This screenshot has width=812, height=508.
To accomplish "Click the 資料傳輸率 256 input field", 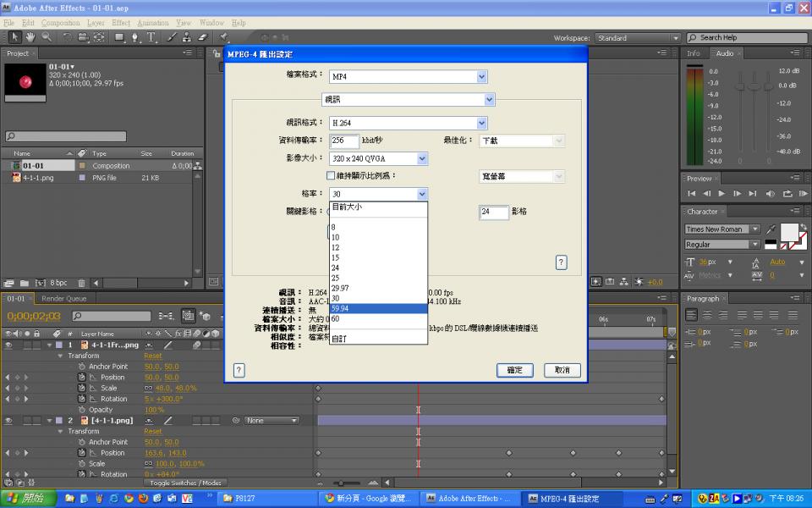I will coord(344,141).
